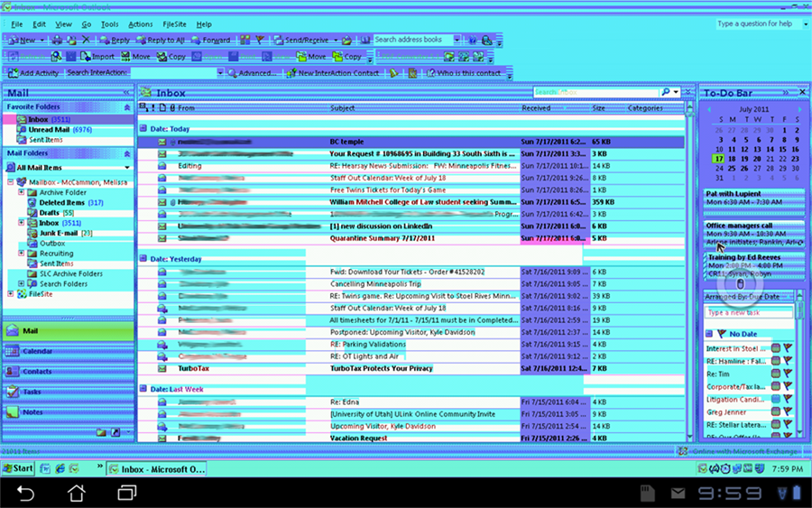
Task: Open the New button dropdown arrow
Action: point(42,40)
